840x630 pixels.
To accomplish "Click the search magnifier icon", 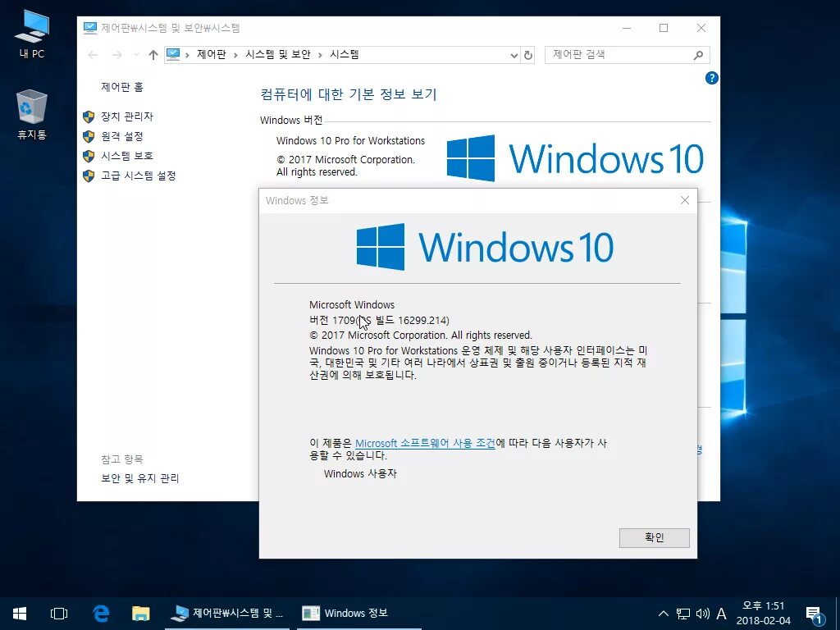I will (698, 55).
